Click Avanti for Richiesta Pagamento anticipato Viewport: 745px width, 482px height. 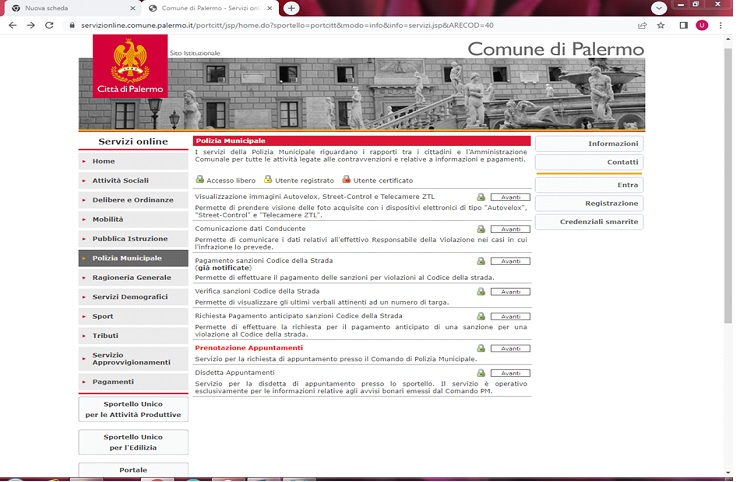click(510, 317)
